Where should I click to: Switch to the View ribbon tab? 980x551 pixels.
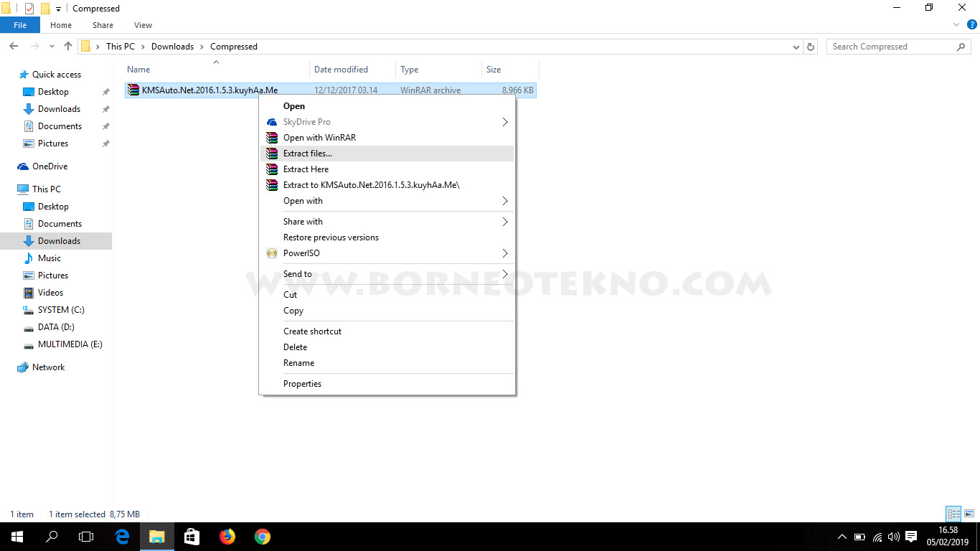coord(142,24)
